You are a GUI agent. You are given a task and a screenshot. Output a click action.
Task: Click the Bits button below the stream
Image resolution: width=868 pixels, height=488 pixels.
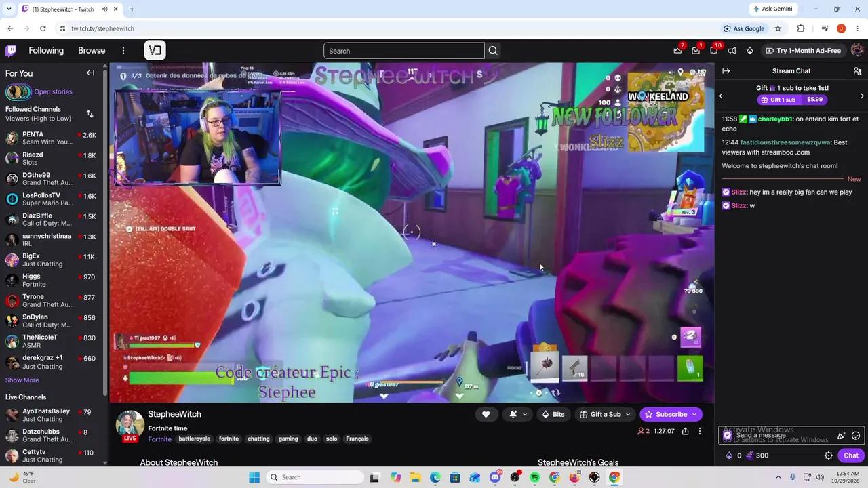tap(553, 414)
